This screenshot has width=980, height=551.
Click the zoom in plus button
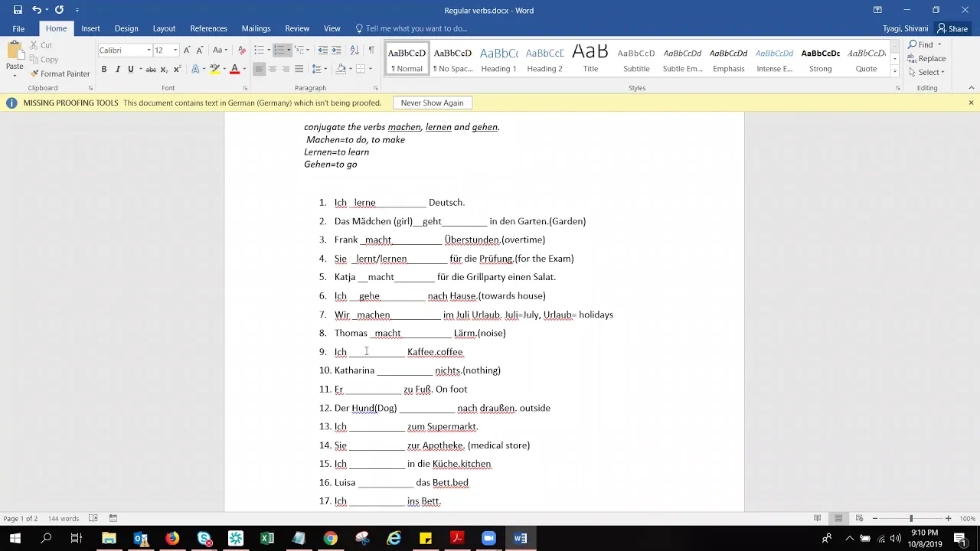948,518
